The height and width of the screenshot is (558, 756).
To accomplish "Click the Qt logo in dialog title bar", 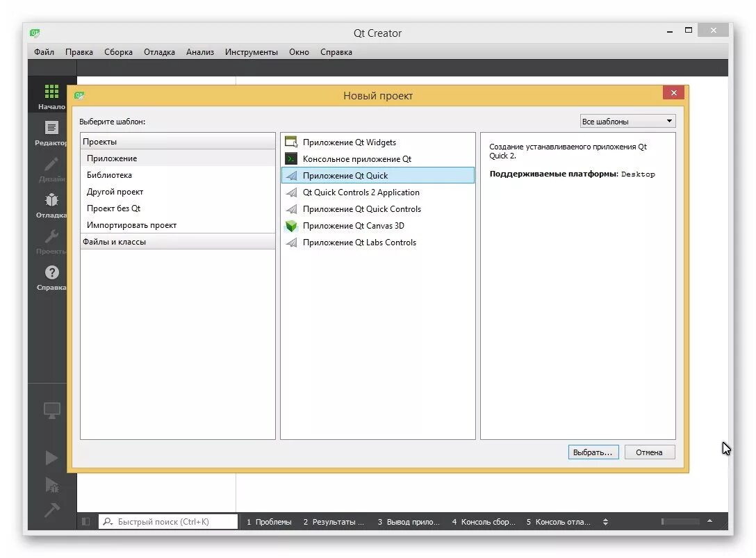I will point(79,95).
